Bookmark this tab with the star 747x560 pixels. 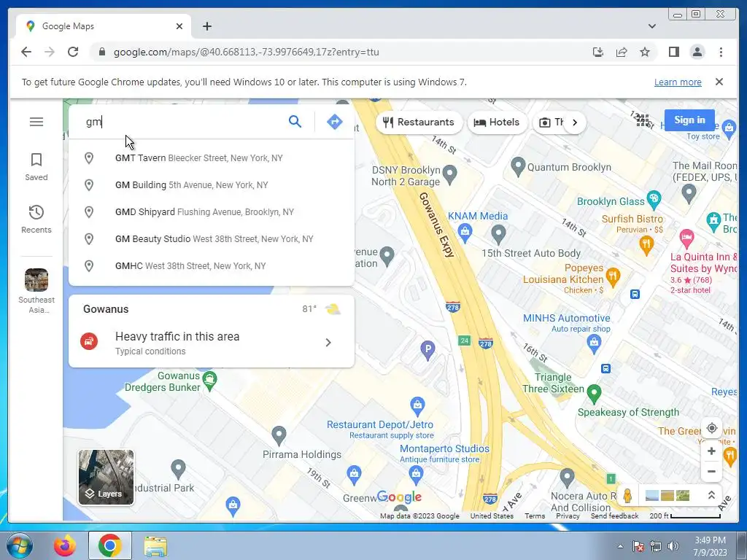645,52
